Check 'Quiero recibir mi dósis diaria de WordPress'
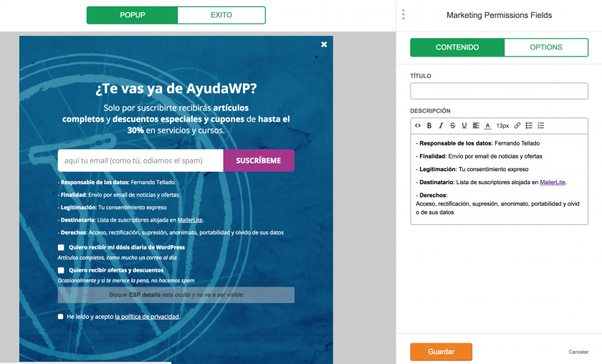Viewport: 602px width, 364px height. click(61, 247)
